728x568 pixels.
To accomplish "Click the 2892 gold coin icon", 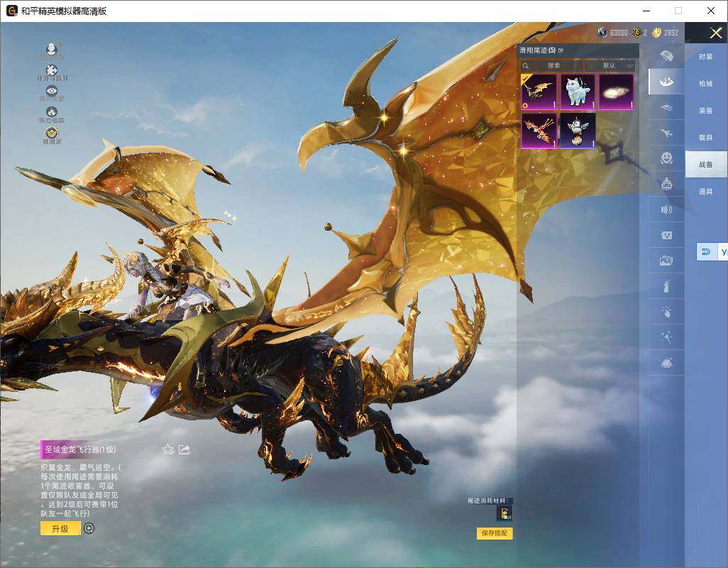I will tap(656, 33).
